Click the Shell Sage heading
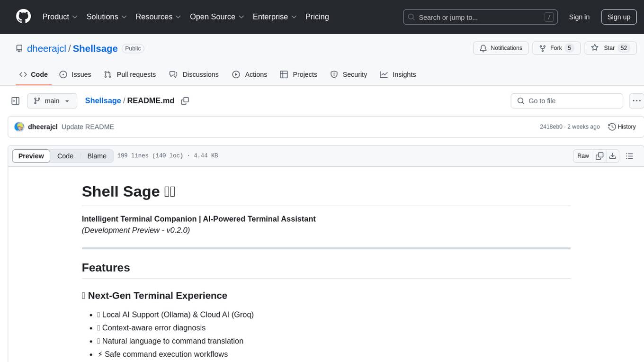The height and width of the screenshot is (362, 644). (x=129, y=191)
